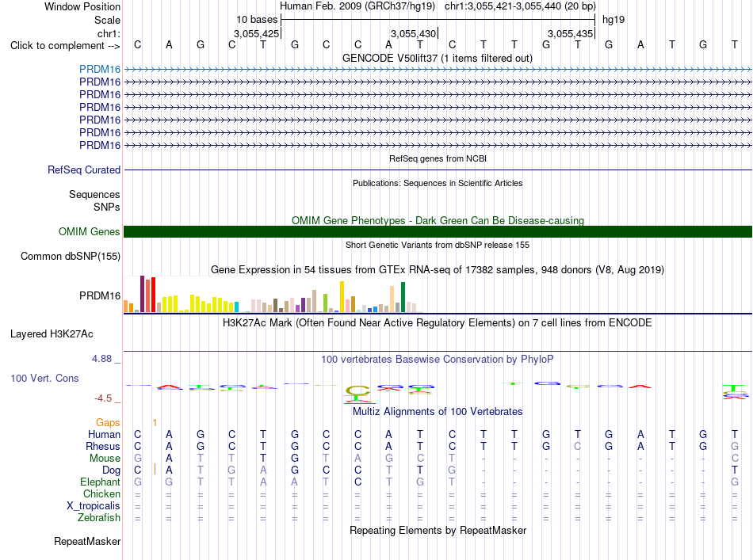Click the cyan GTEx expression bar

236,307
